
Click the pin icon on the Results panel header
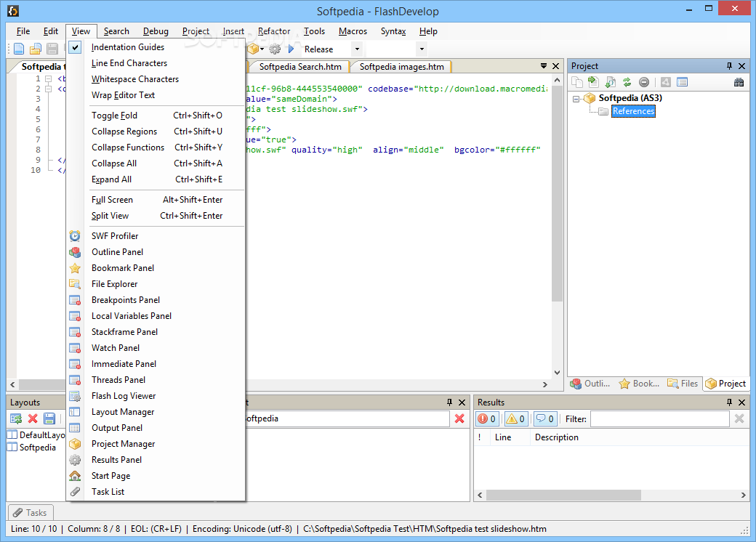point(729,402)
